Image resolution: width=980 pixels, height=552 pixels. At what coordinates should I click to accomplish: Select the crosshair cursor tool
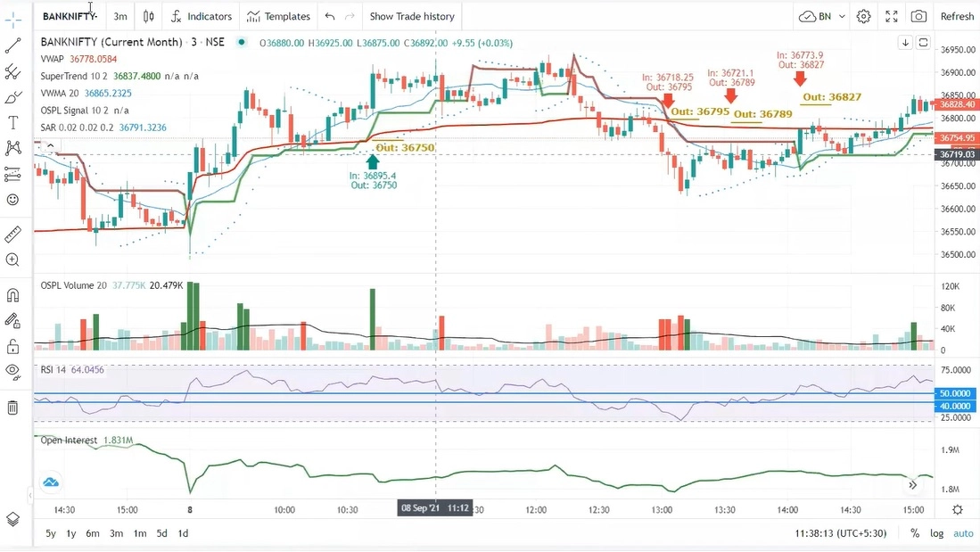click(x=13, y=20)
